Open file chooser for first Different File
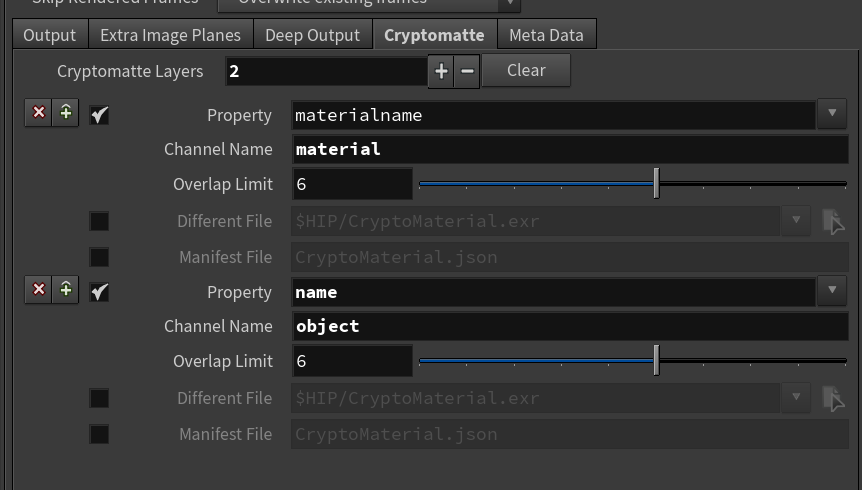This screenshot has width=862, height=490. (x=833, y=222)
